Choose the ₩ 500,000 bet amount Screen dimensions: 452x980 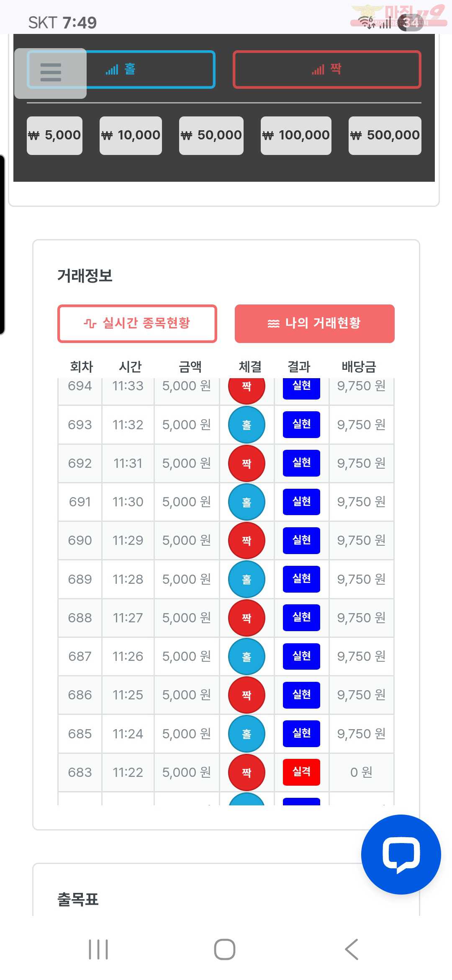point(385,135)
